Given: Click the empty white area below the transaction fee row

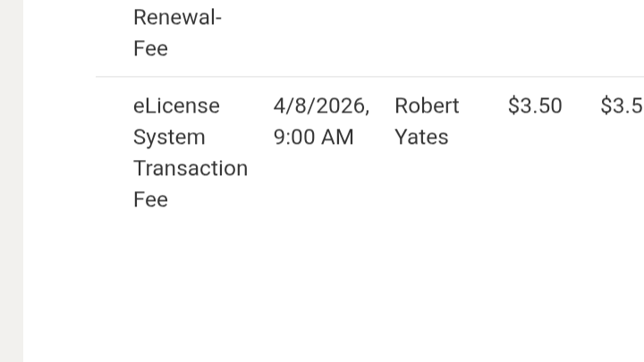Looking at the screenshot, I should point(358,286).
